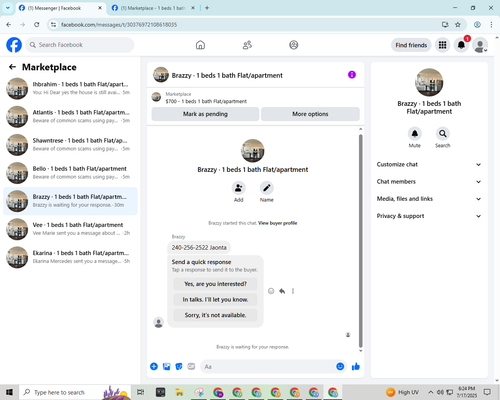Viewport: 500px width, 400px height.
Task: Send quick response Yes, are you interested?
Action: pyautogui.click(x=215, y=284)
